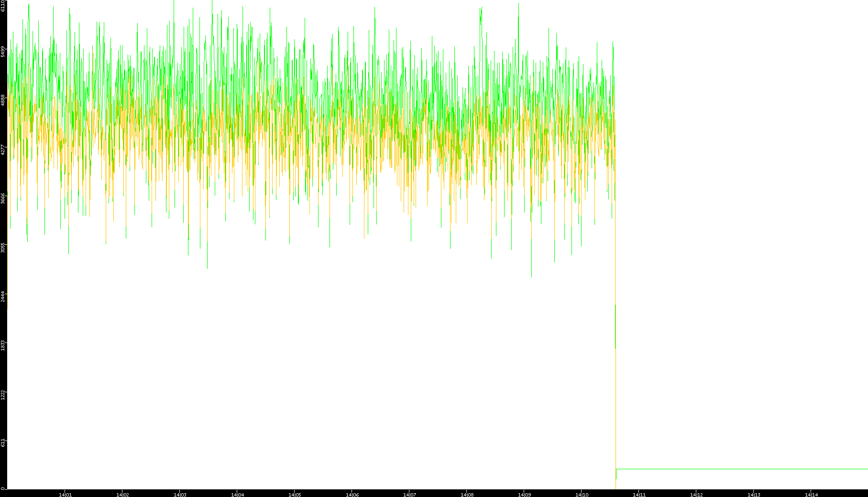Select the 4277 vertical axis value
The width and height of the screenshot is (868, 497).
click(x=3, y=149)
